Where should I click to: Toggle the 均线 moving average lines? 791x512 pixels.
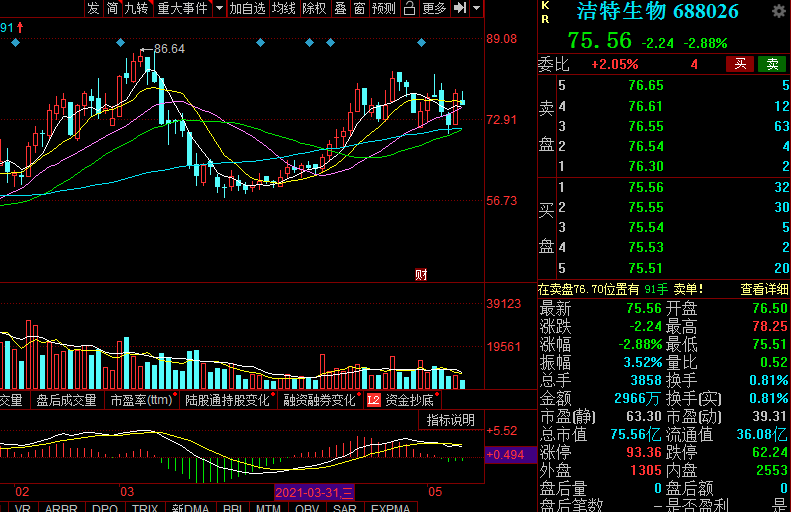[284, 9]
